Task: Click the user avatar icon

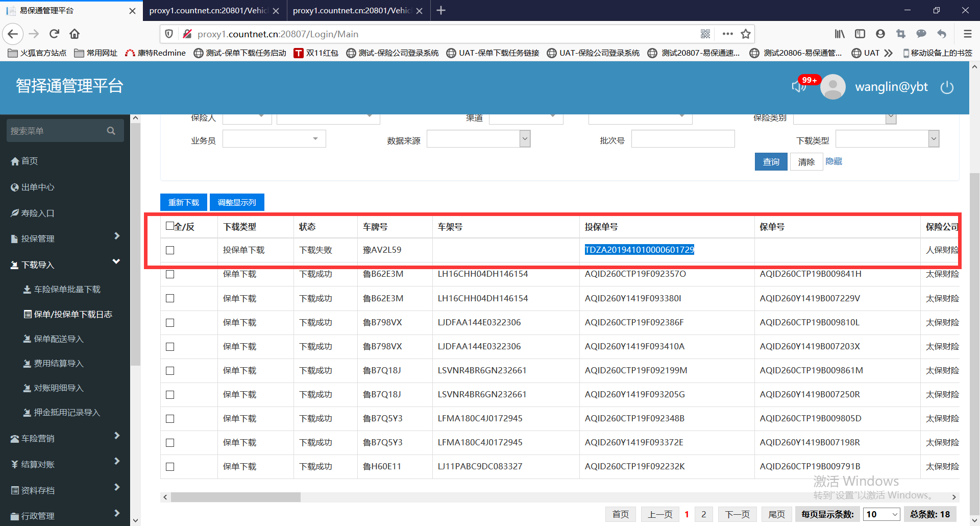Action: coord(832,87)
